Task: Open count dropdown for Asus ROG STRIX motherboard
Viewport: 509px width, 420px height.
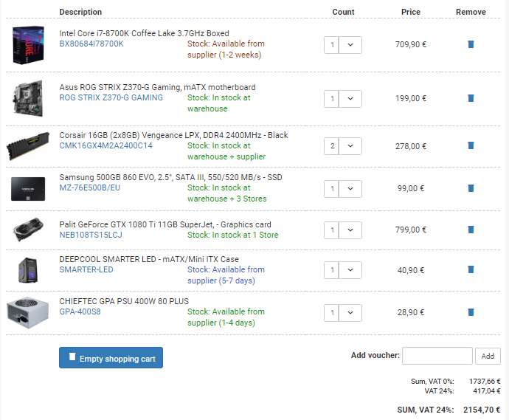Action: pos(350,99)
